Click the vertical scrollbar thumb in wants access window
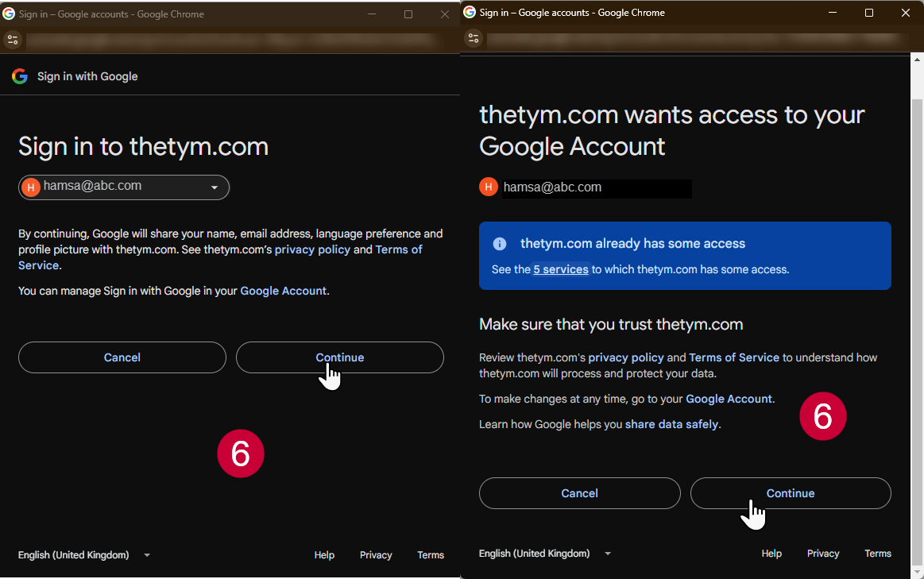 pyautogui.click(x=917, y=333)
